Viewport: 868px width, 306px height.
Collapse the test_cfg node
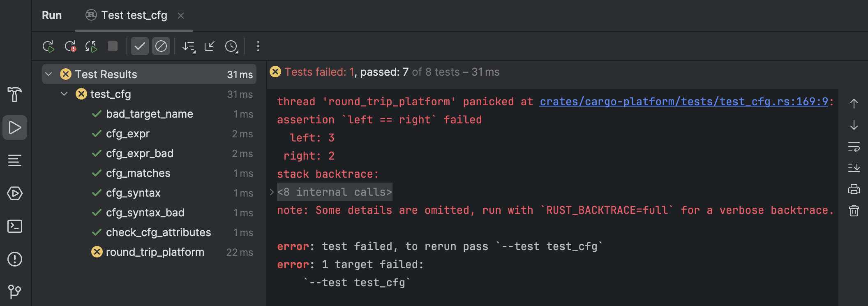point(64,94)
